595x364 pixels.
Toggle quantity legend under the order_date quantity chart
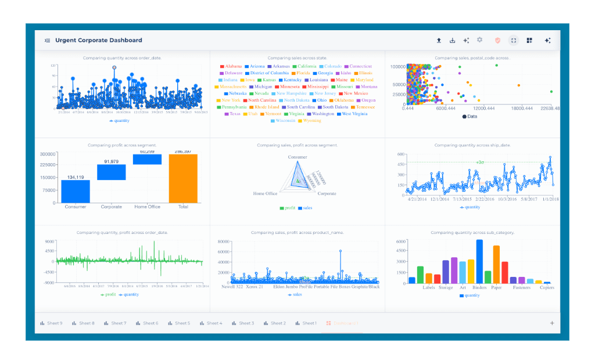(x=119, y=121)
